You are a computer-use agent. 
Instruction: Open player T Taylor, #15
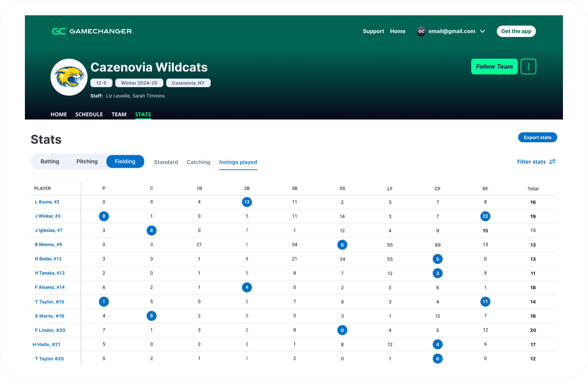pyautogui.click(x=50, y=302)
